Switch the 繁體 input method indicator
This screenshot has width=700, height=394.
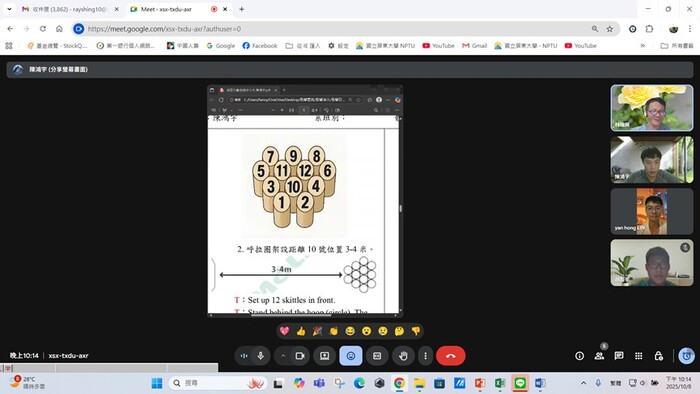[616, 383]
